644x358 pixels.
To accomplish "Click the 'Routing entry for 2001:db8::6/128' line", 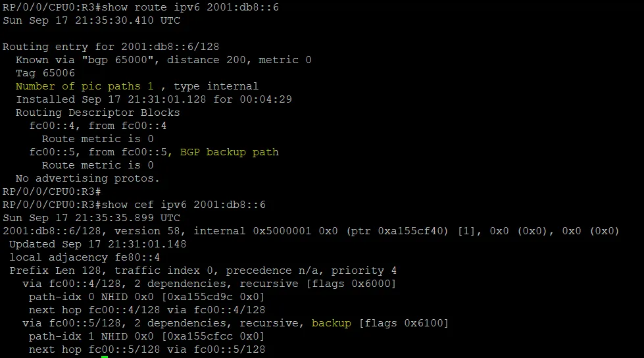I will point(111,47).
